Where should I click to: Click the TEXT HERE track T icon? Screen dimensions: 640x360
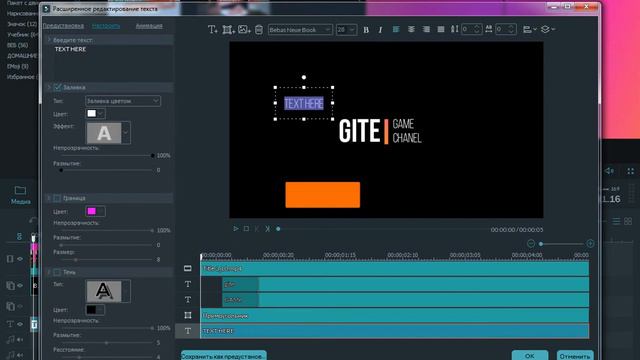point(188,331)
